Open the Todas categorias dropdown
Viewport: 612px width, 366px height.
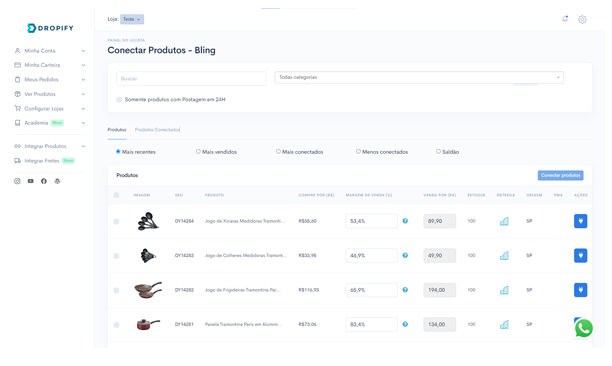(419, 77)
